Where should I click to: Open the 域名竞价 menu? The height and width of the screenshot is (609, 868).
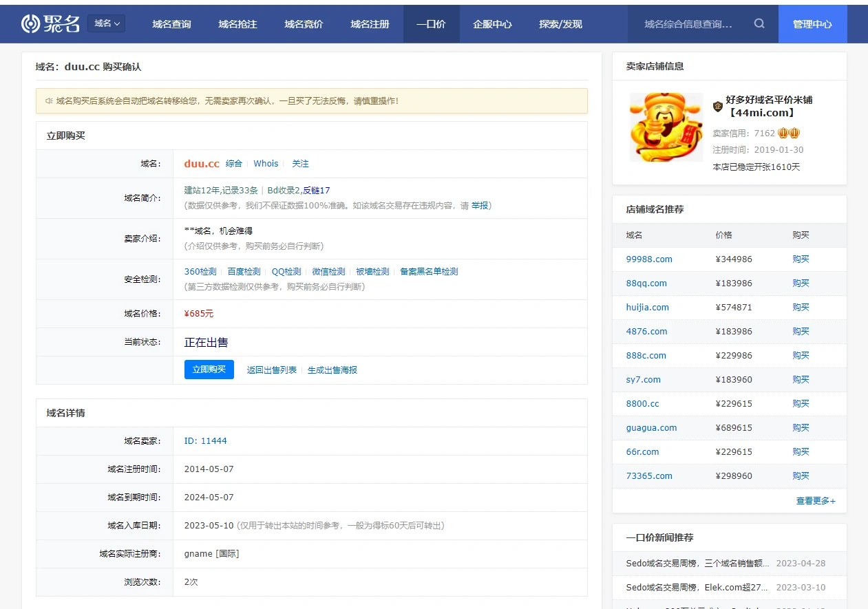point(304,24)
